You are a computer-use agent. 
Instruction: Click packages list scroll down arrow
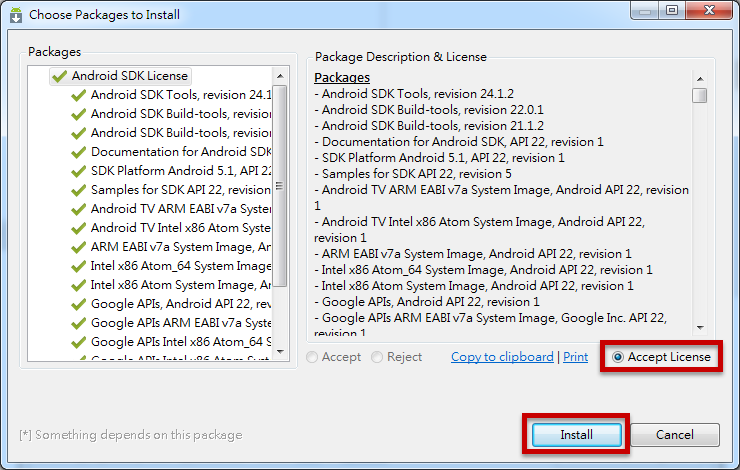coord(280,352)
